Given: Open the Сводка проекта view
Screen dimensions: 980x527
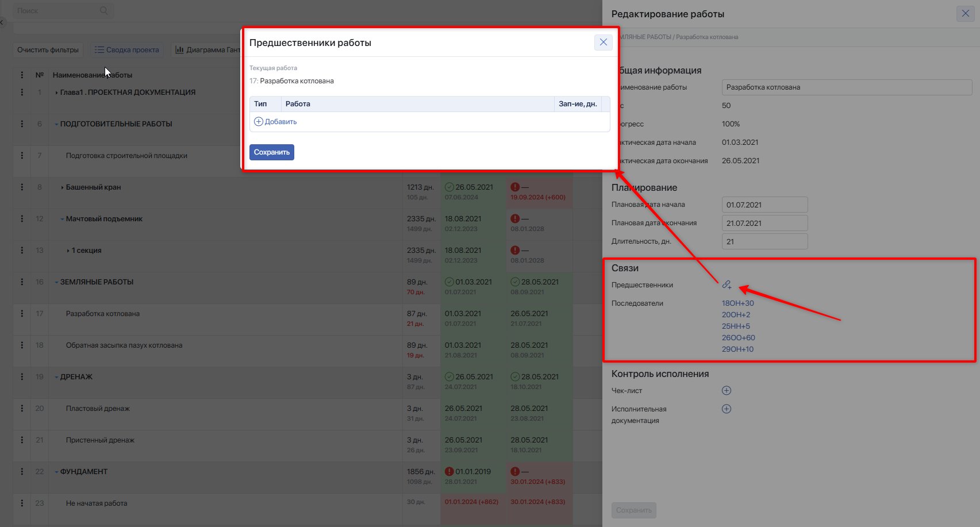Looking at the screenshot, I should (x=127, y=50).
